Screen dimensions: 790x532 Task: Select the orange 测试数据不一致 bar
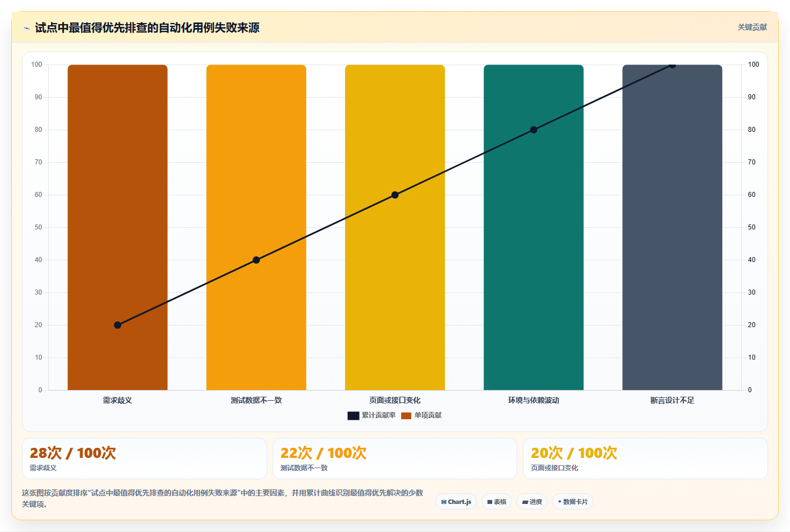[x=256, y=227]
